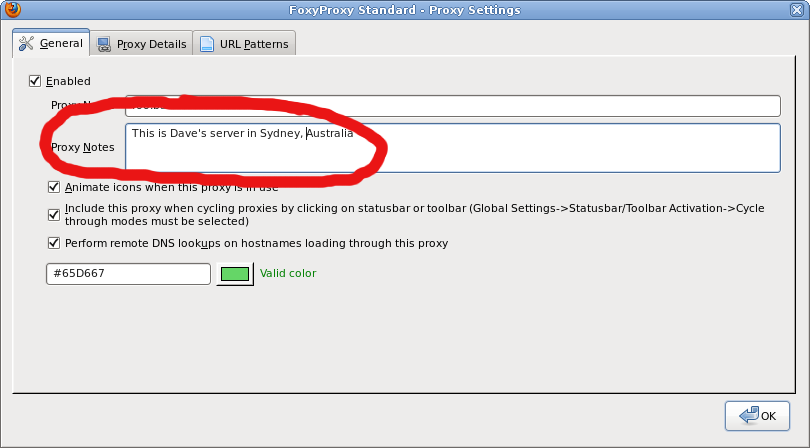Click the Proxy Notes label
The height and width of the screenshot is (448, 810).
(x=83, y=147)
